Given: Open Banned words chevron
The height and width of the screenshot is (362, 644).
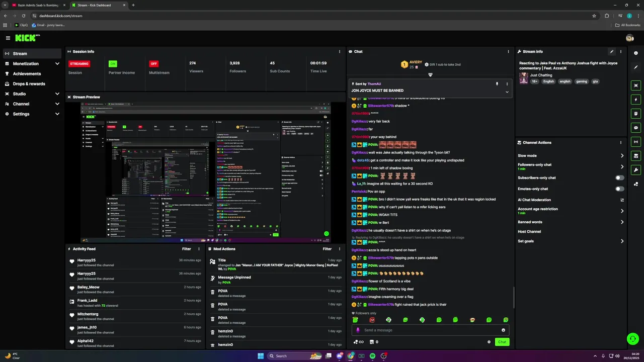Looking at the screenshot, I should pyautogui.click(x=622, y=222).
